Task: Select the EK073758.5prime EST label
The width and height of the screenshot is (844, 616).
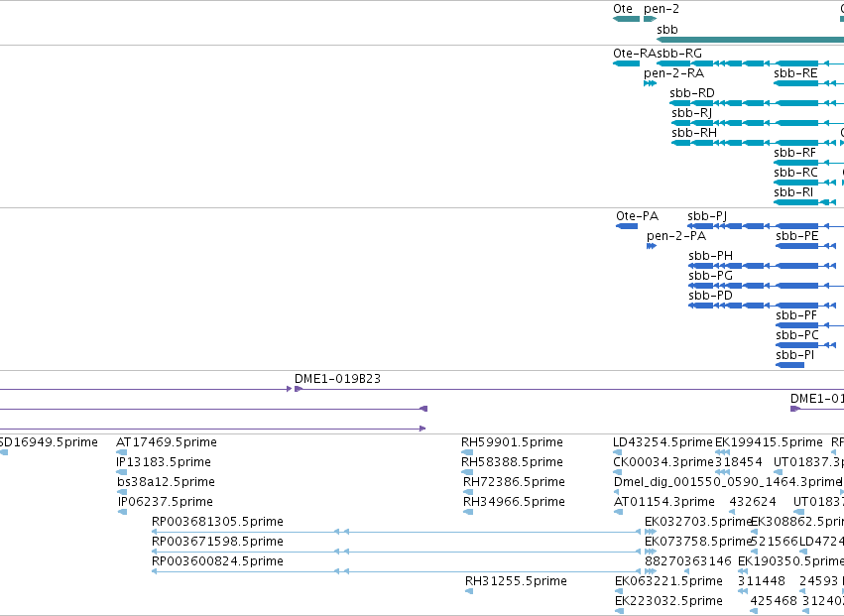Action: pyautogui.click(x=697, y=542)
